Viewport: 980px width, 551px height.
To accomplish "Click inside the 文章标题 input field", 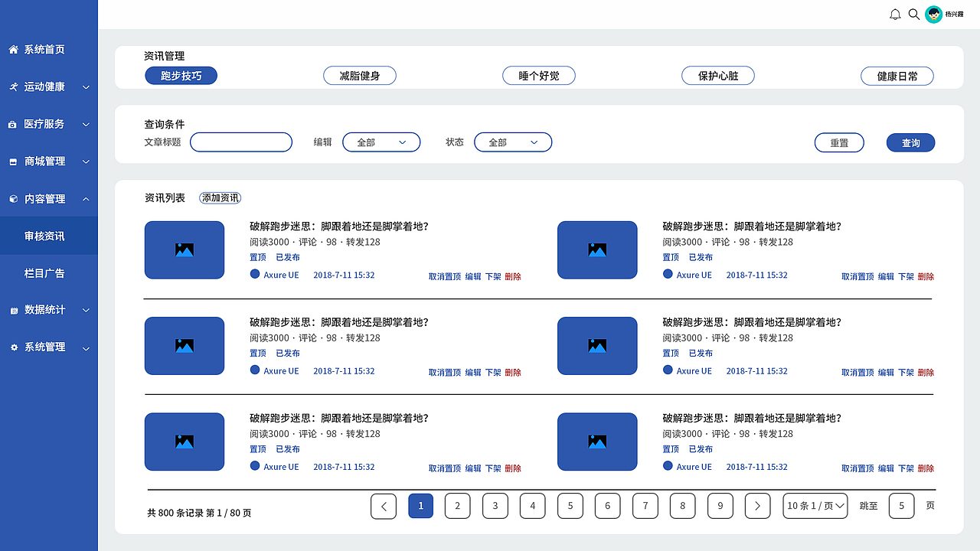I will (x=240, y=142).
